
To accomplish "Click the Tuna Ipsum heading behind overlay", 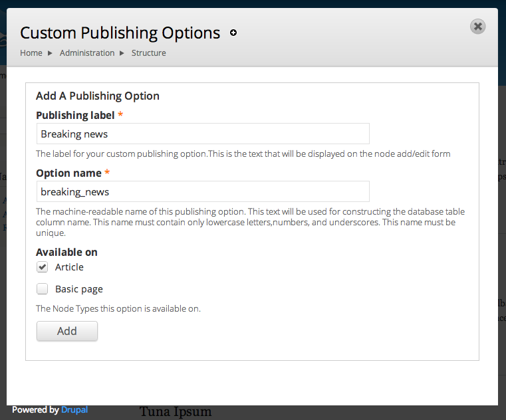I will click(176, 411).
